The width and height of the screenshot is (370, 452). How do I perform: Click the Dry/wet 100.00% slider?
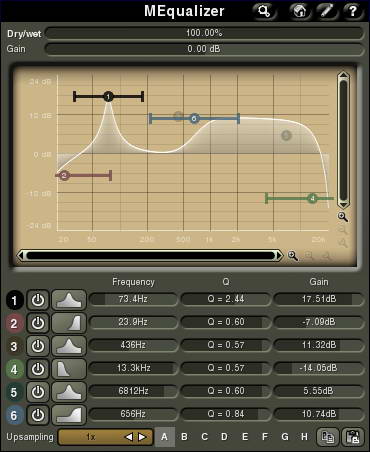coord(204,33)
